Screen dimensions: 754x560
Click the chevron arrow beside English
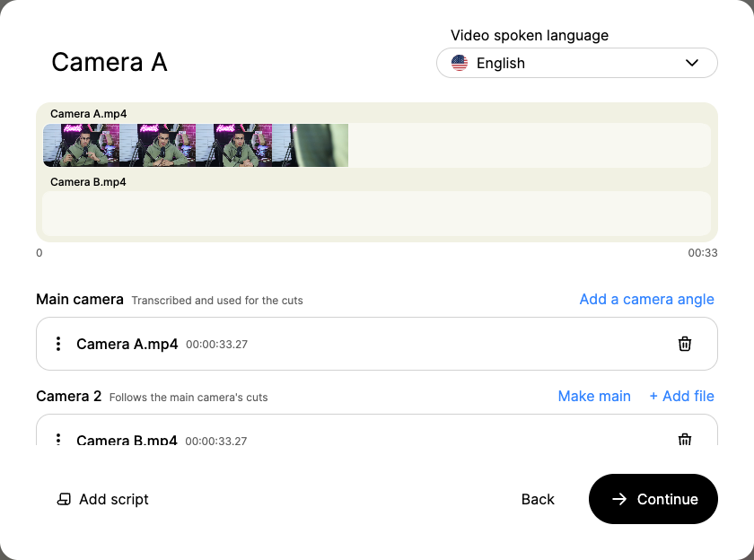pos(691,63)
